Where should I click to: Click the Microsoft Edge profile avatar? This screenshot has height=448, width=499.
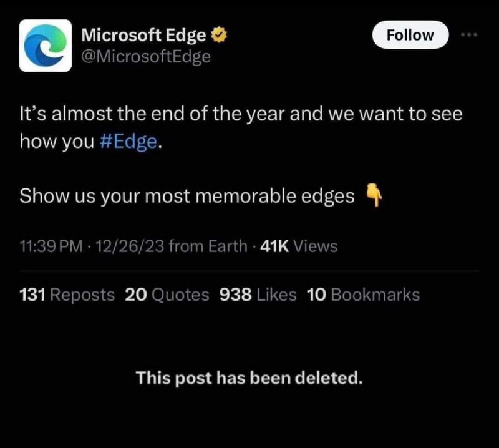(x=45, y=45)
